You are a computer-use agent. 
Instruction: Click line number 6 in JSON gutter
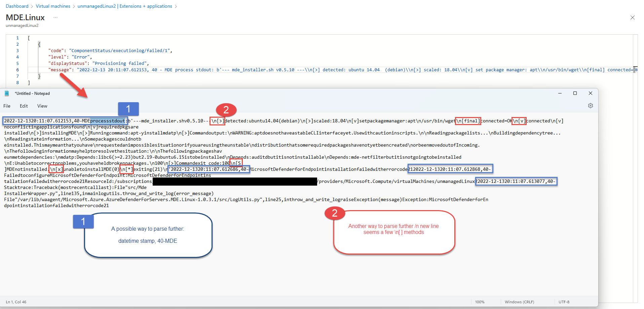17,70
